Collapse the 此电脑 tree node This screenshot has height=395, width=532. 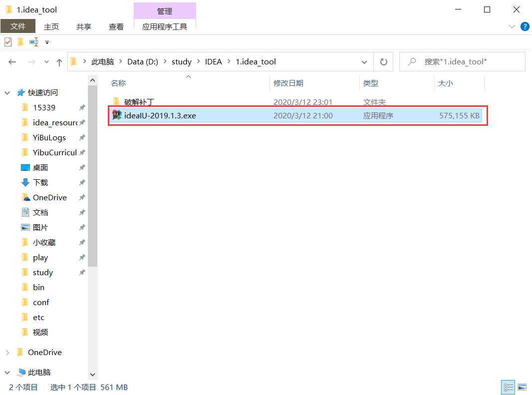7,373
